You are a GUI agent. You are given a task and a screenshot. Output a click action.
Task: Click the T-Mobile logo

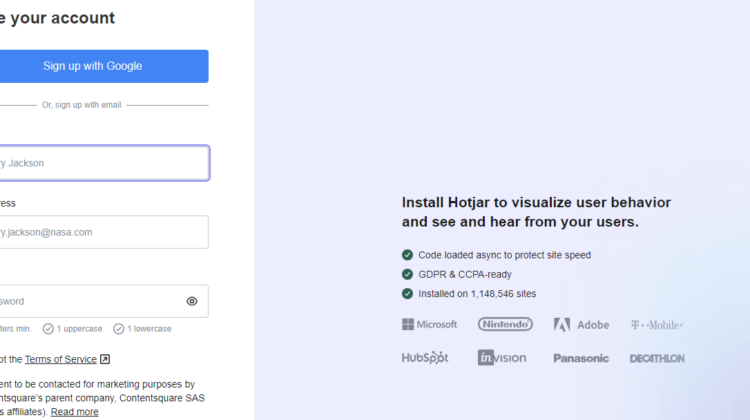[x=657, y=325]
